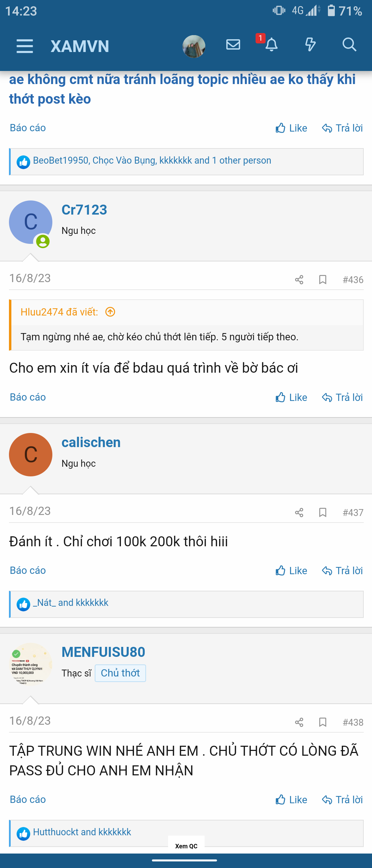Share post #436 using the share icon
The height and width of the screenshot is (868, 372).
(298, 280)
